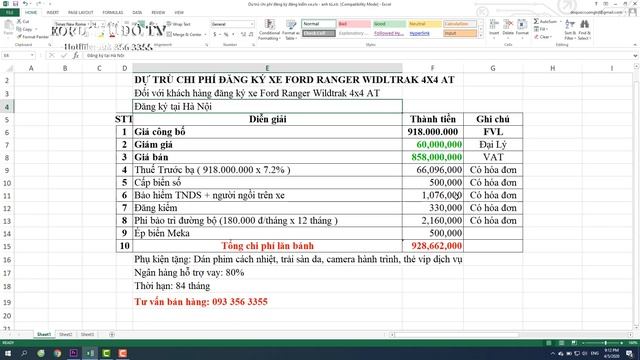This screenshot has width=640, height=360.
Task: Switch to the PAGE LAYOUT ribbon tab
Action: [x=80, y=13]
